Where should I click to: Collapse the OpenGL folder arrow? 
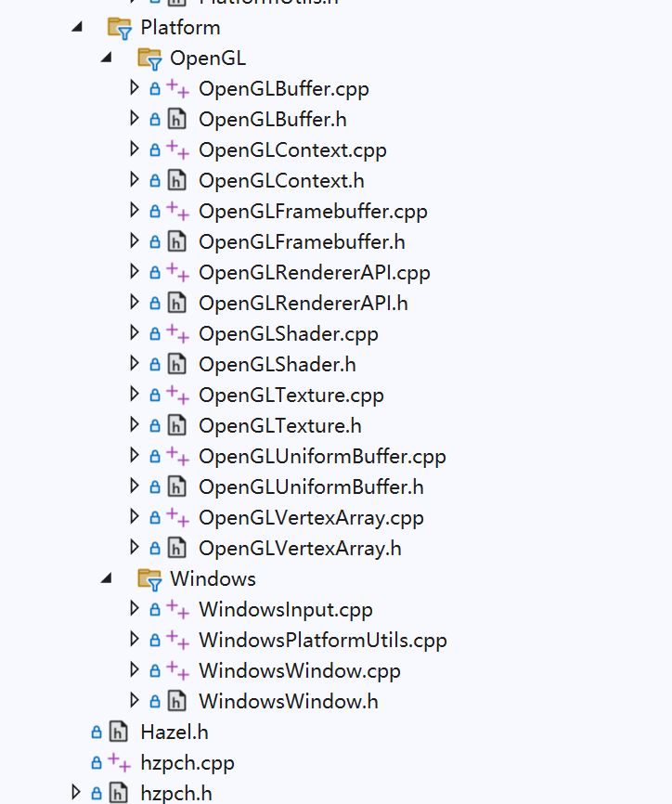click(107, 58)
